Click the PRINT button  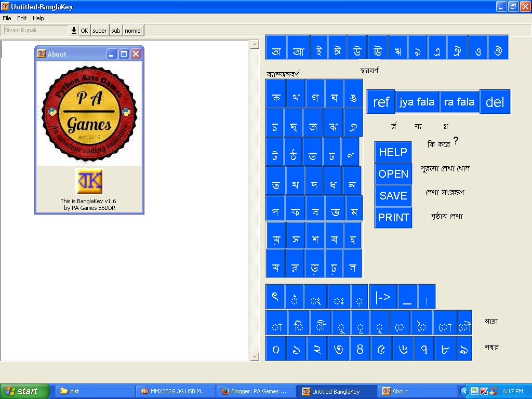point(393,217)
